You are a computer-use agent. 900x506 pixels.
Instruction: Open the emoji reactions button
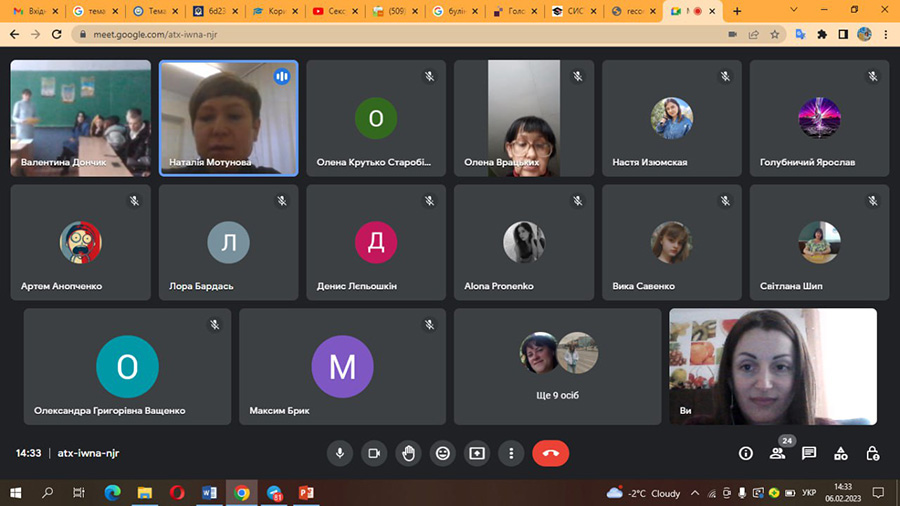[x=443, y=453]
